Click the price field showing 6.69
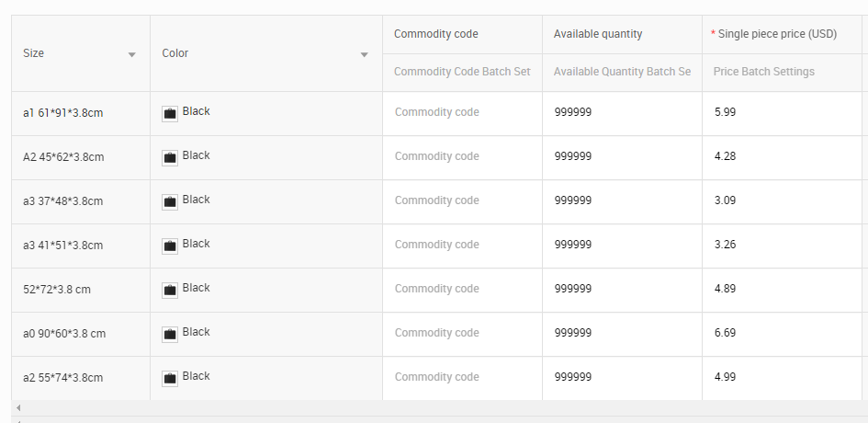 [x=782, y=333]
